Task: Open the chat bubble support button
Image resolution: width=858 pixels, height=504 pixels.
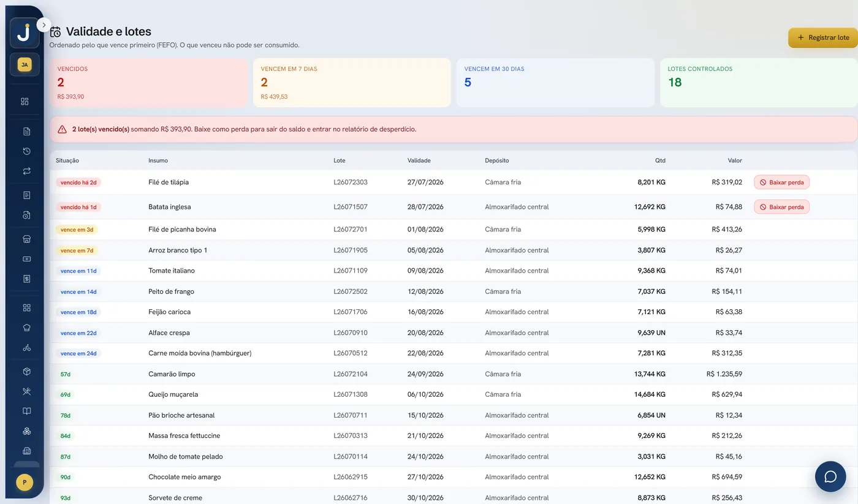Action: coord(830,476)
